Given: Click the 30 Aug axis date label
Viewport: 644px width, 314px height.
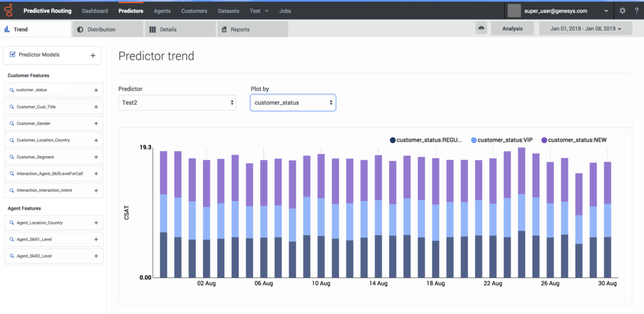Looking at the screenshot, I should tap(607, 283).
